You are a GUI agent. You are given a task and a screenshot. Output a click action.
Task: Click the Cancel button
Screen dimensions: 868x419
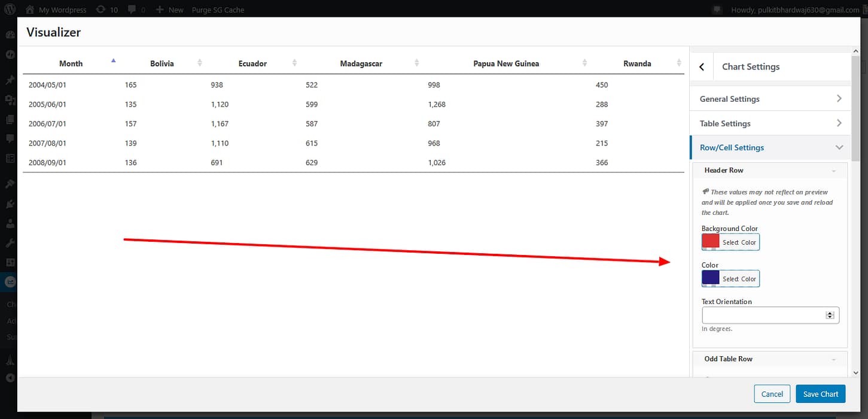(x=772, y=394)
